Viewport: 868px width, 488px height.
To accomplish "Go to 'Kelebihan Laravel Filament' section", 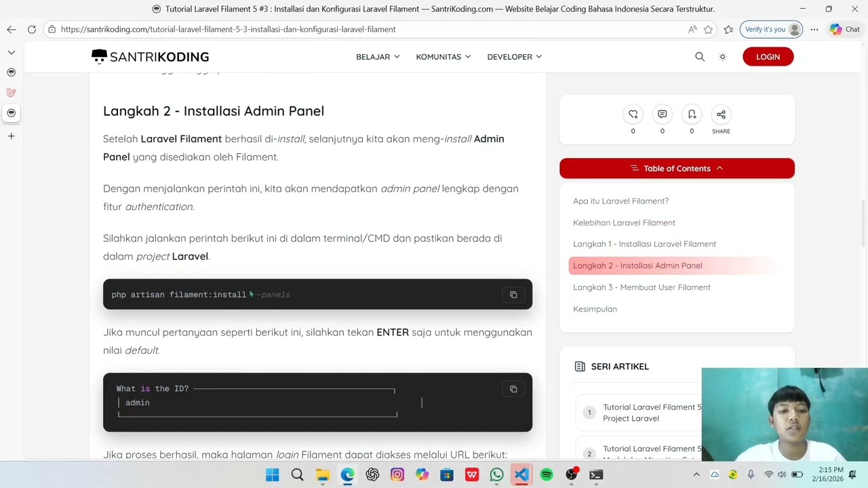I will (x=624, y=222).
